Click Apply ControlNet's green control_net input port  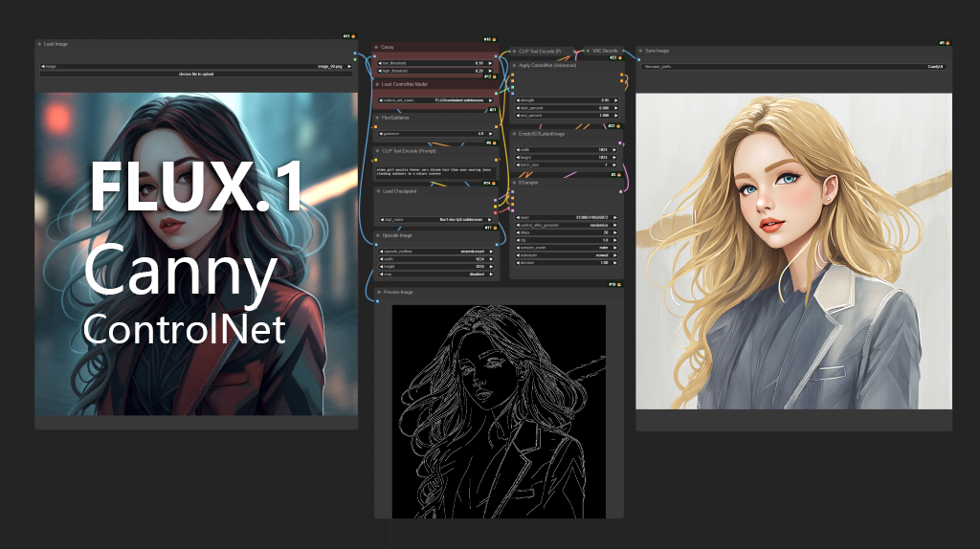click(513, 87)
